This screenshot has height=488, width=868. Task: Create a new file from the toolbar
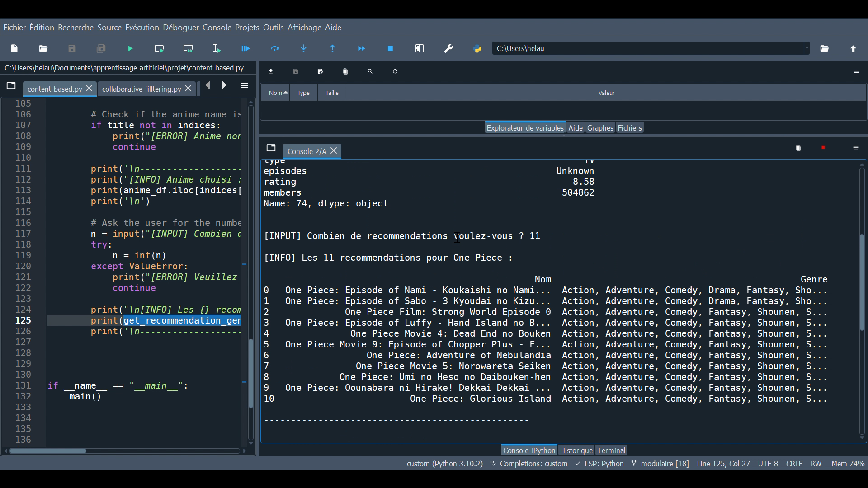pyautogui.click(x=14, y=48)
